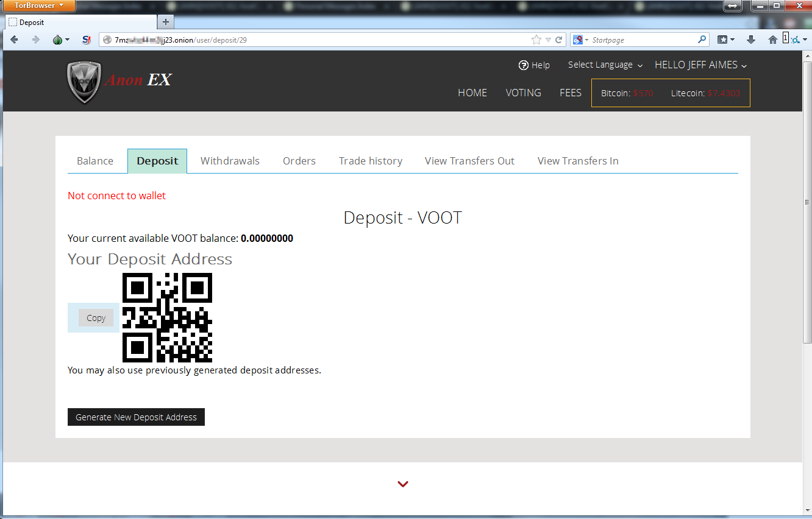
Task: Open URL history dropdown arrow
Action: [548, 40]
